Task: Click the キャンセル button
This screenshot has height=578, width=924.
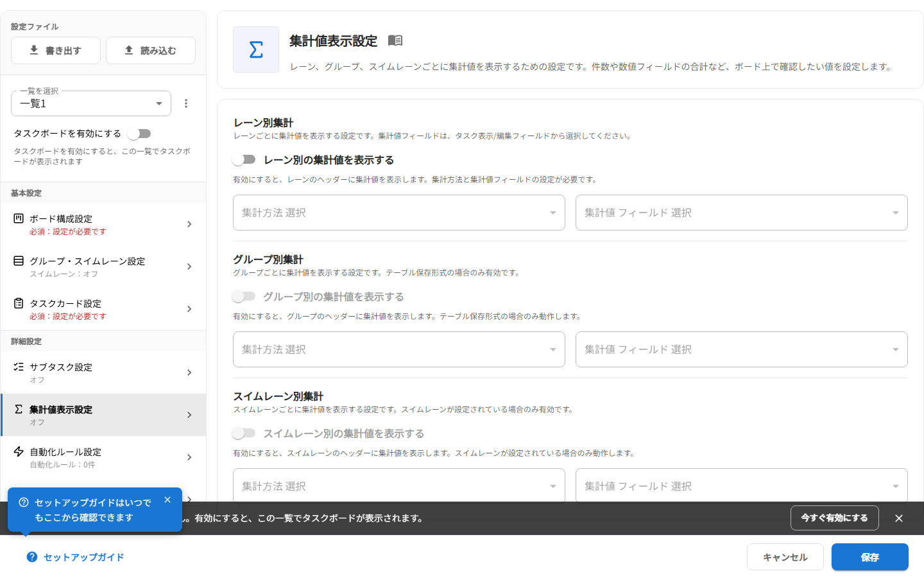Action: (785, 557)
